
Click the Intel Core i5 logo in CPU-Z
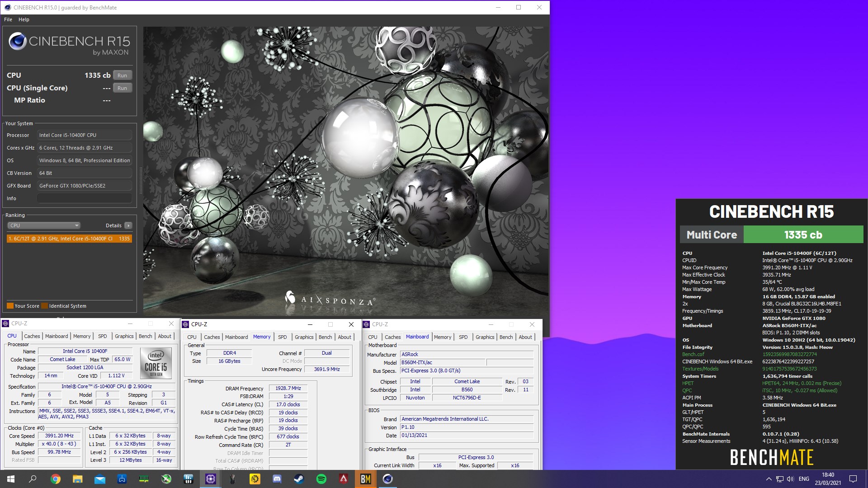pyautogui.click(x=156, y=363)
